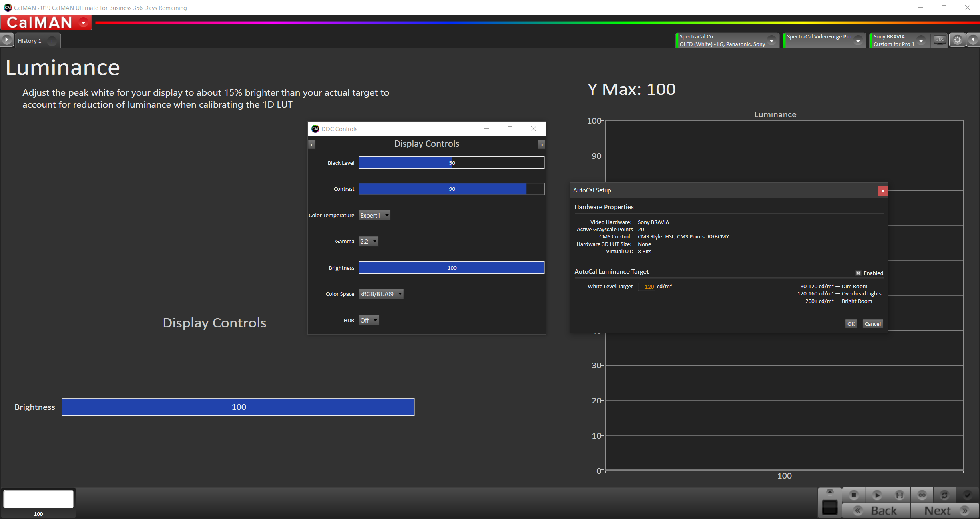The image size is (980, 519).
Task: Go to Next workflow step
Action: 945,511
